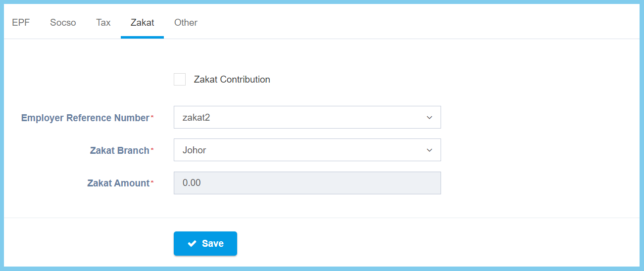
Task: Click the Zakat Branch field label
Action: (x=119, y=151)
